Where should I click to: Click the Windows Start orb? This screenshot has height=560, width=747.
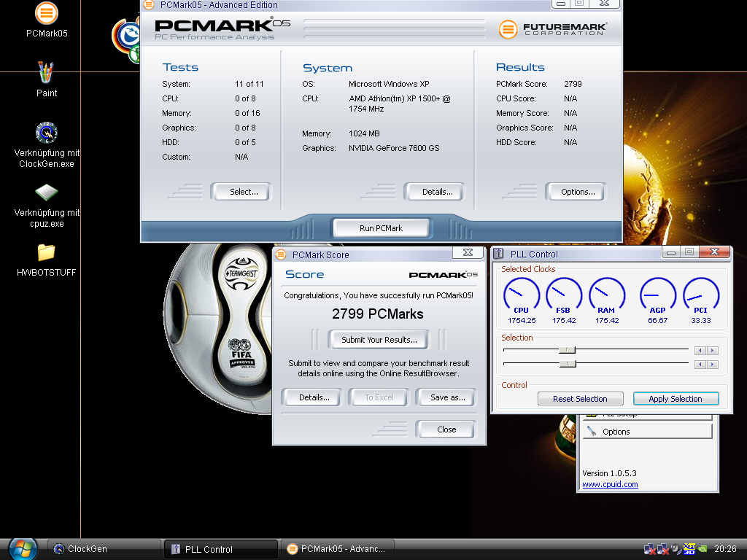click(23, 548)
